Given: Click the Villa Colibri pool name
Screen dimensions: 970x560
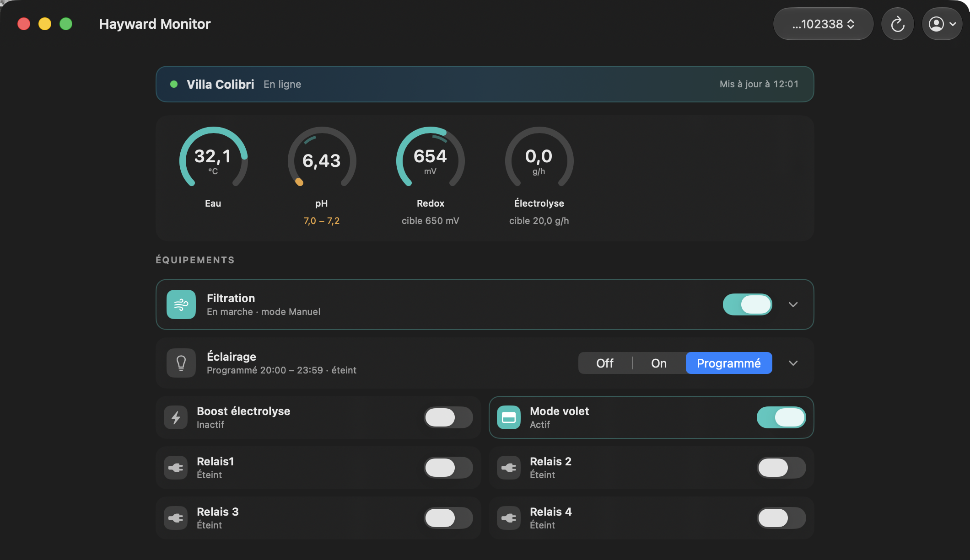Looking at the screenshot, I should pos(221,84).
